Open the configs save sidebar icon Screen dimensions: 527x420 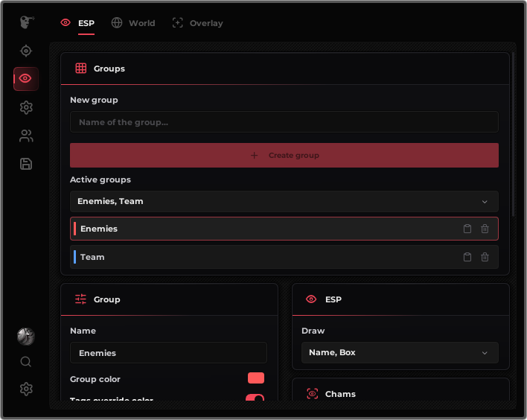point(26,164)
